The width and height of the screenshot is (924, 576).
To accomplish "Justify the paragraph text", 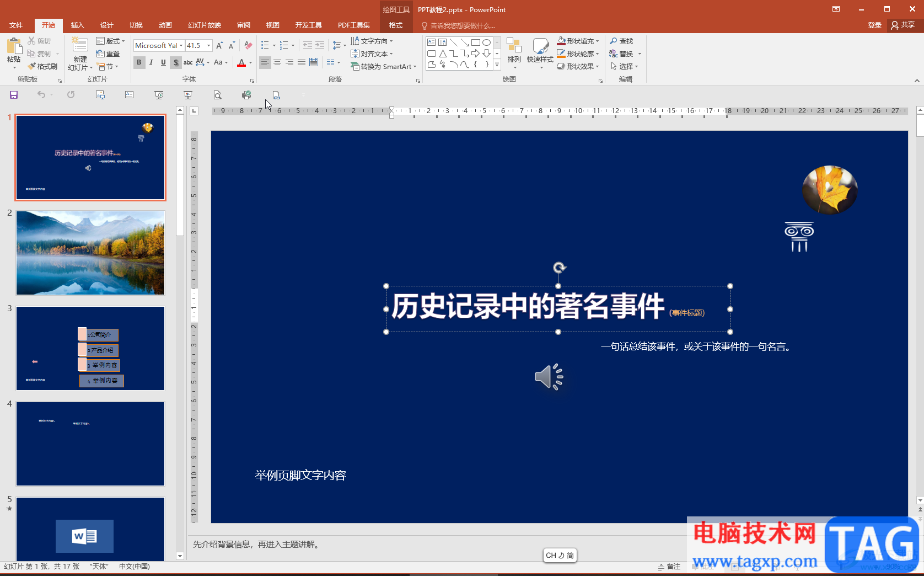I will pos(302,62).
